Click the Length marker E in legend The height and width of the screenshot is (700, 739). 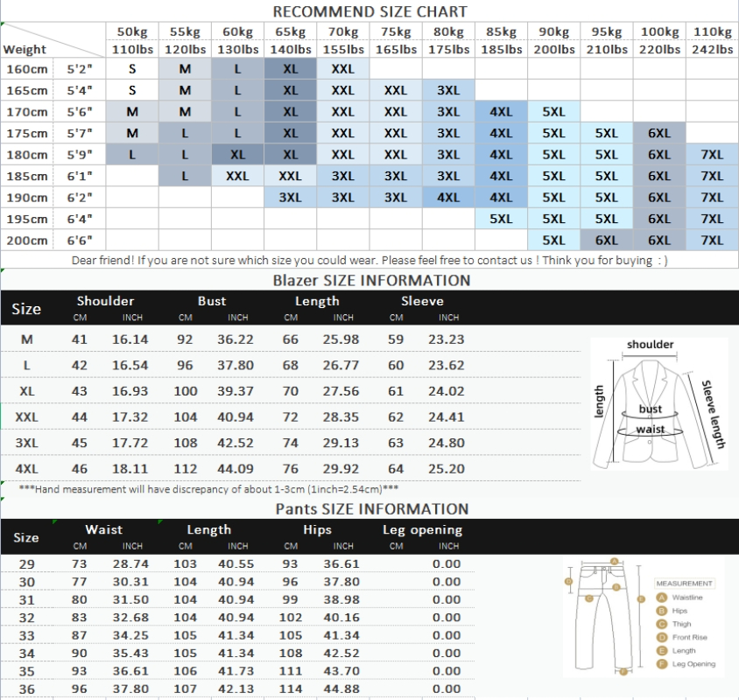click(662, 650)
